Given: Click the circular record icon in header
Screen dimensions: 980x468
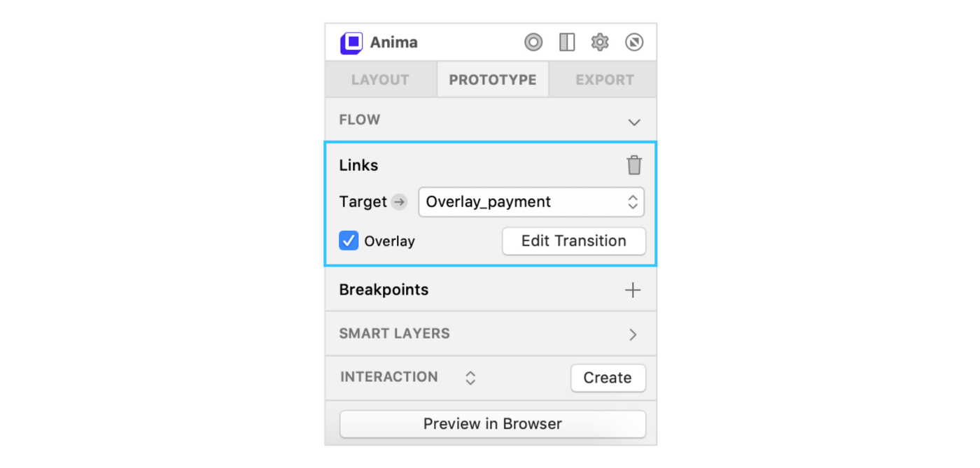Looking at the screenshot, I should [x=533, y=43].
